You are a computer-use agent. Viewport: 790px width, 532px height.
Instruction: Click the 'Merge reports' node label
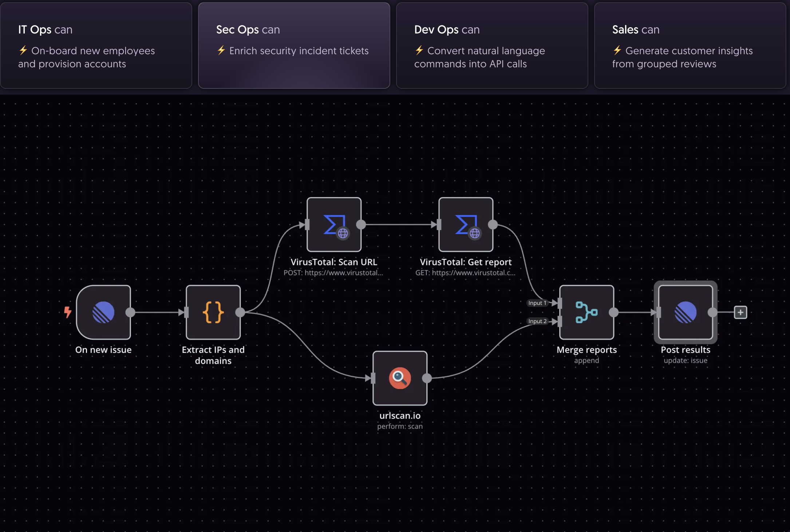click(587, 350)
